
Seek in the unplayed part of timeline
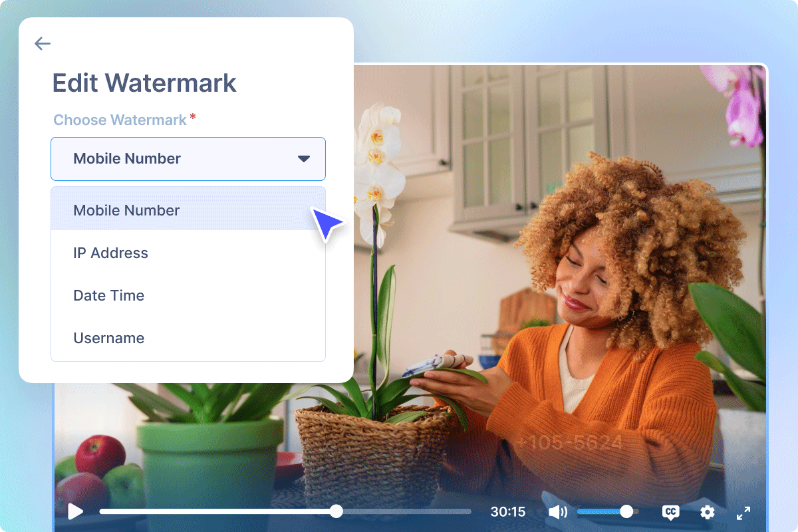[406, 511]
